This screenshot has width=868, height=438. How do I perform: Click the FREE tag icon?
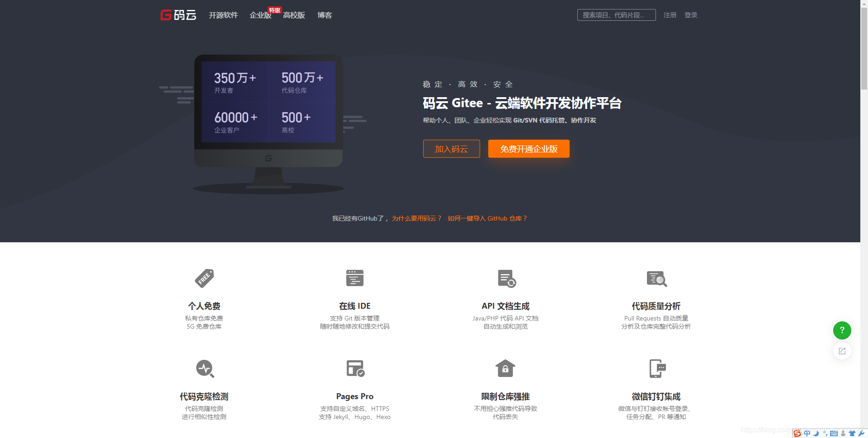pyautogui.click(x=204, y=278)
